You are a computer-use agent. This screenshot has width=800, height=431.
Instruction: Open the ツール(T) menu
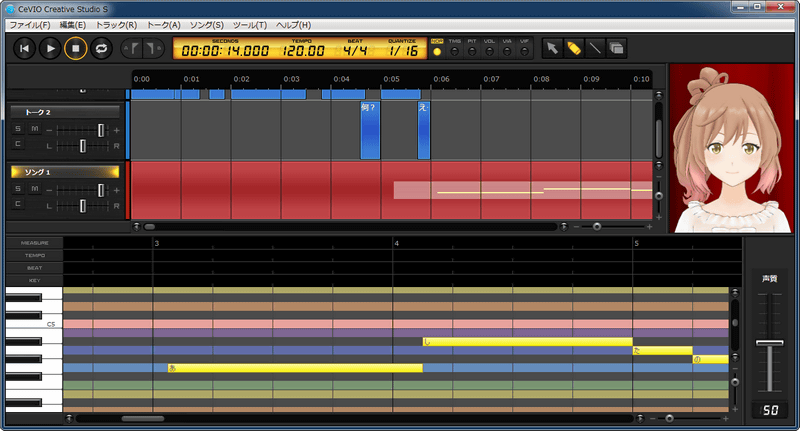[249, 25]
